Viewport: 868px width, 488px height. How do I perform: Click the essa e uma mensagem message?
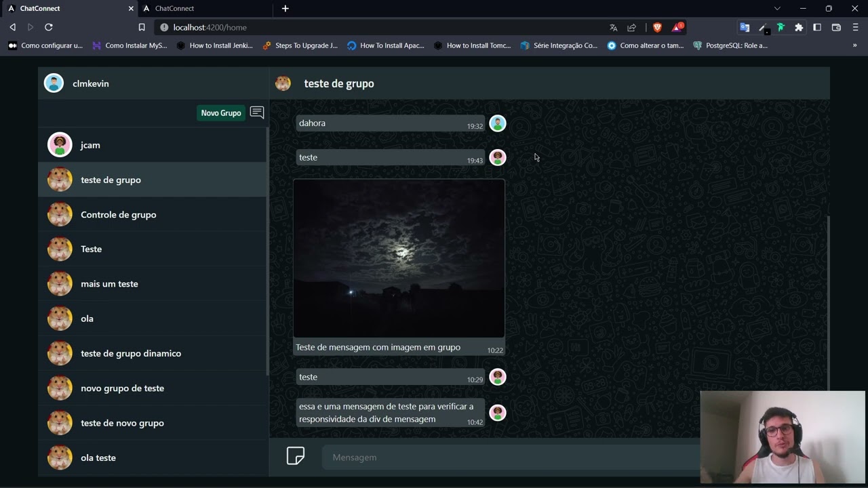point(390,413)
